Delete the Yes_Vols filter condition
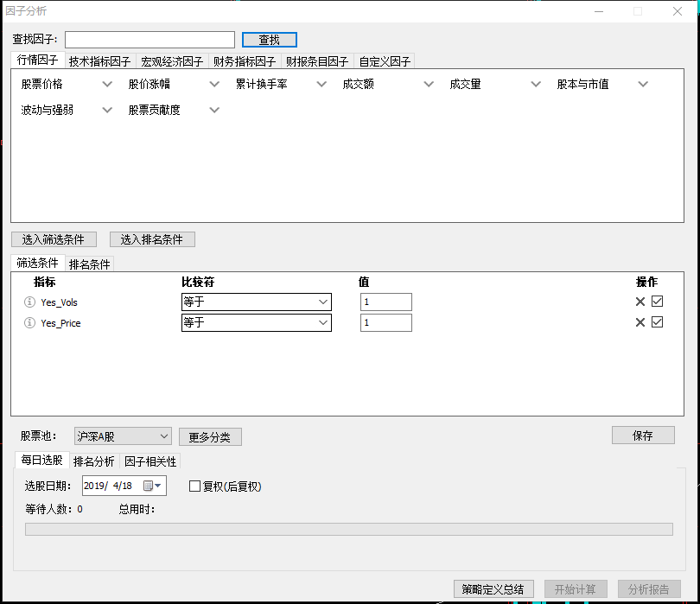 tap(640, 302)
